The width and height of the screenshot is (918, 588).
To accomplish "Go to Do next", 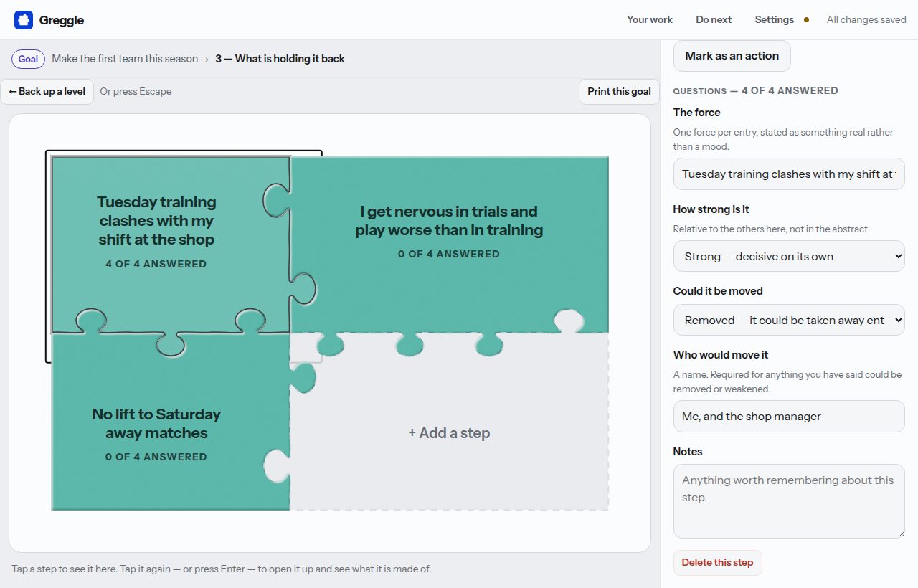I will 714,20.
